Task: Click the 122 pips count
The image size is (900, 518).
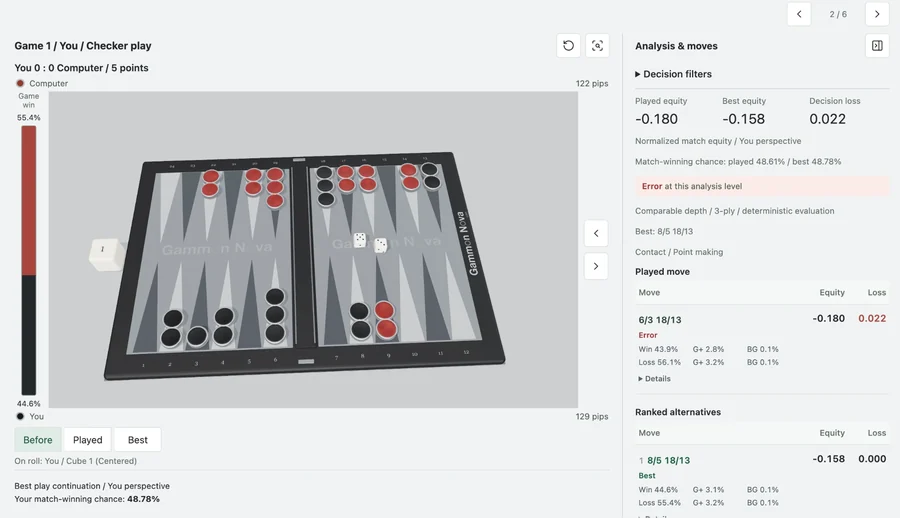Action: coord(592,83)
